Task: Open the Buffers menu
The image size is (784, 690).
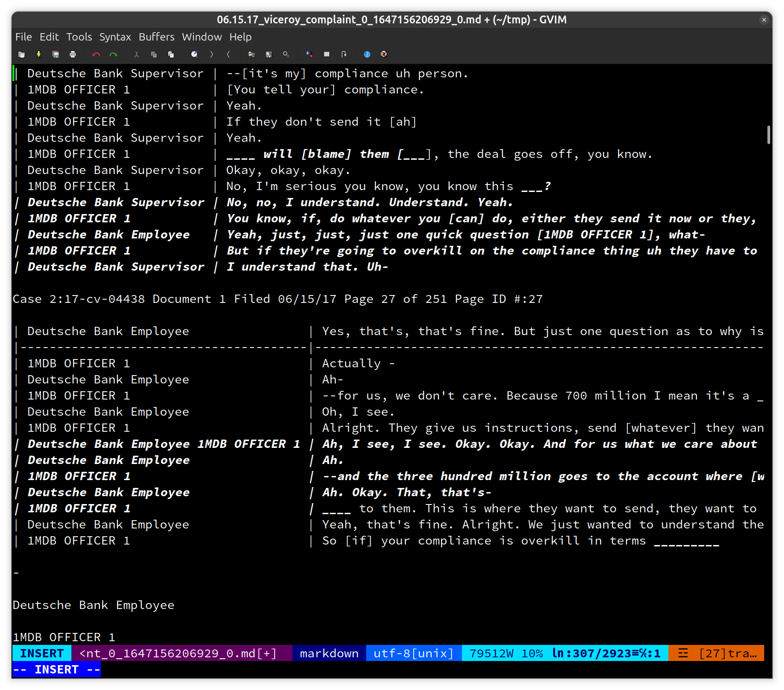Action: pyautogui.click(x=156, y=37)
